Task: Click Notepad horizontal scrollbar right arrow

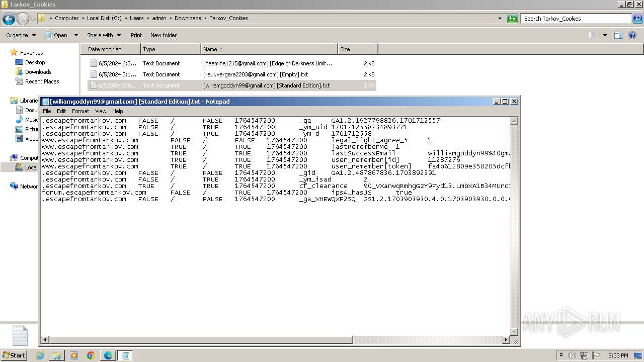Action: (x=506, y=340)
